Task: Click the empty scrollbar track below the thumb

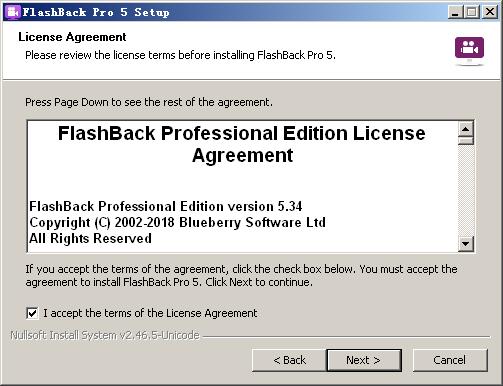Action: (x=466, y=190)
